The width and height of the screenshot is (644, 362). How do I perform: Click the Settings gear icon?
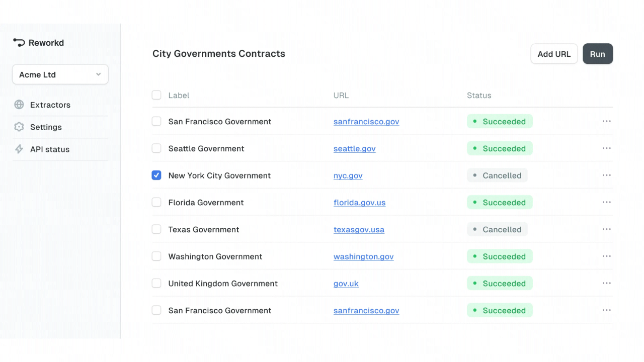tap(19, 127)
